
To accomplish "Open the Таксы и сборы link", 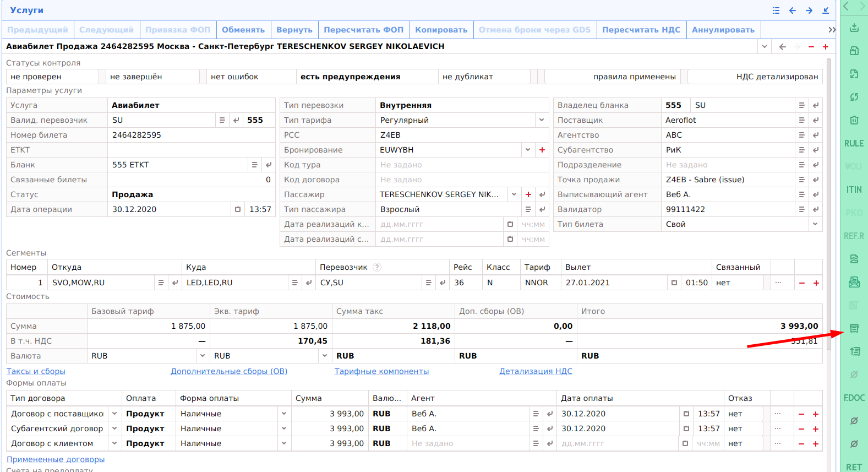I will tap(36, 371).
